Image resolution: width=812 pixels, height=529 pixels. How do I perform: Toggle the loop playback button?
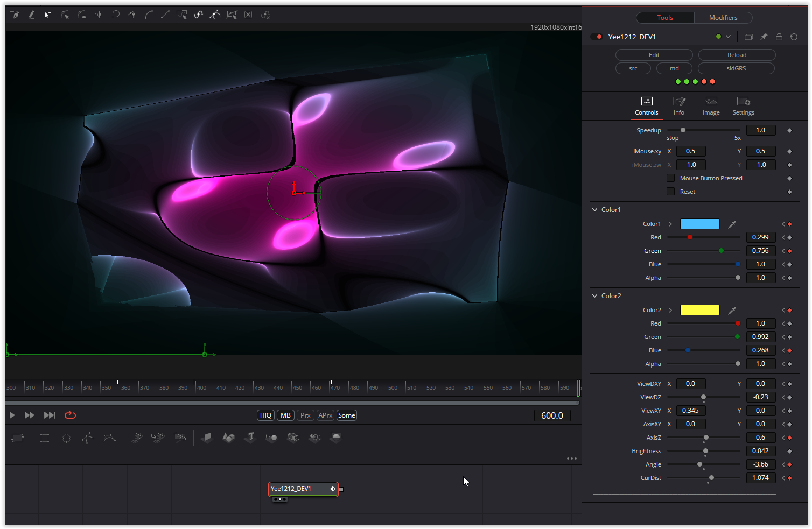pos(70,415)
